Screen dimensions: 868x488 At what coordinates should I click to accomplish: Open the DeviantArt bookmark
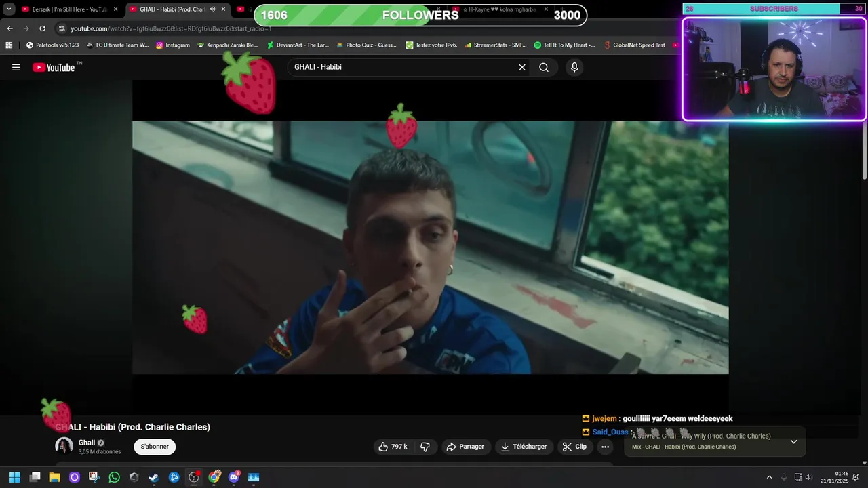coord(298,45)
